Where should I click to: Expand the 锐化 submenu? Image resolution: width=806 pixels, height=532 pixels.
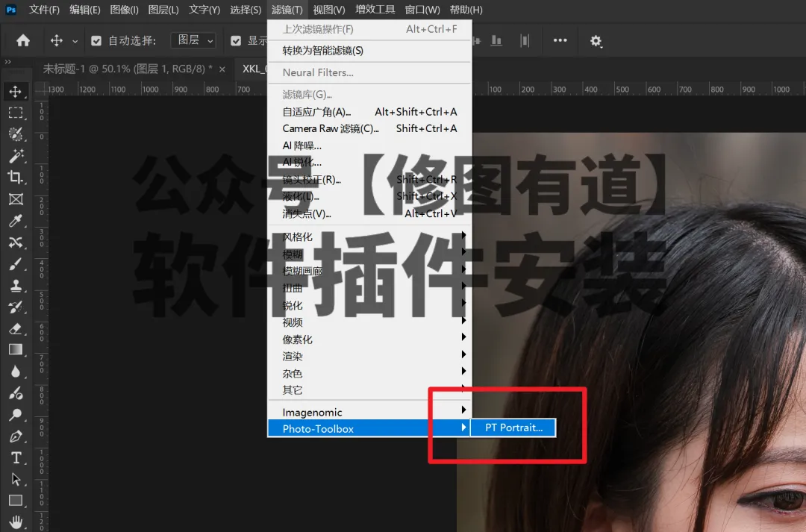point(369,305)
